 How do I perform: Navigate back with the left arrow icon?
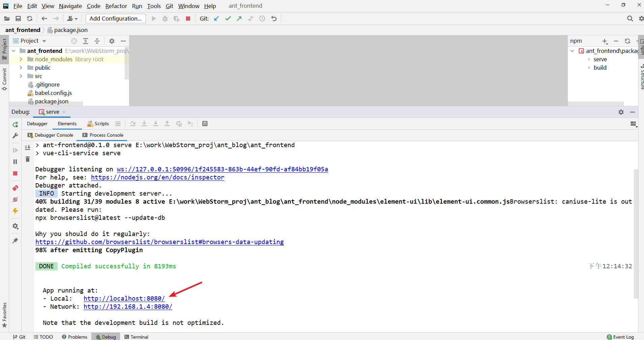tap(44, 19)
